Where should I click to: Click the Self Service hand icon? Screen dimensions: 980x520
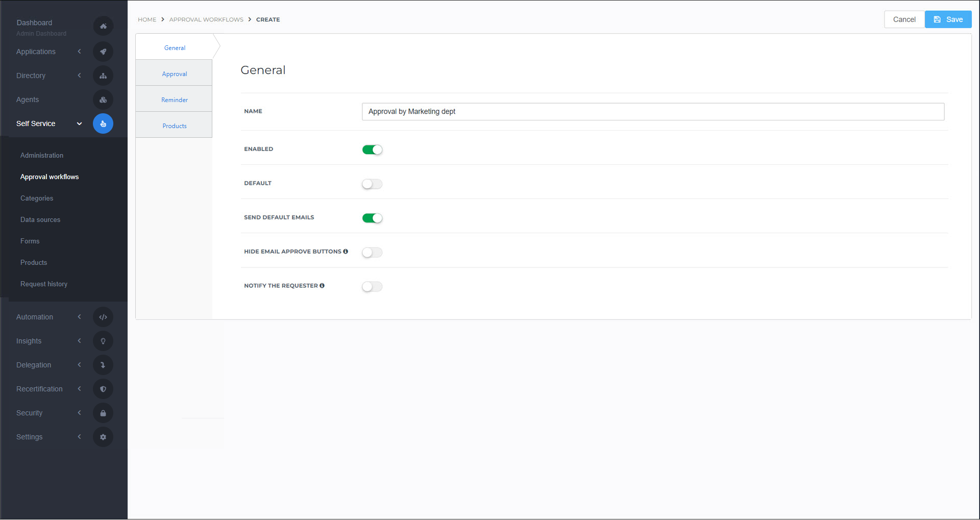point(103,123)
